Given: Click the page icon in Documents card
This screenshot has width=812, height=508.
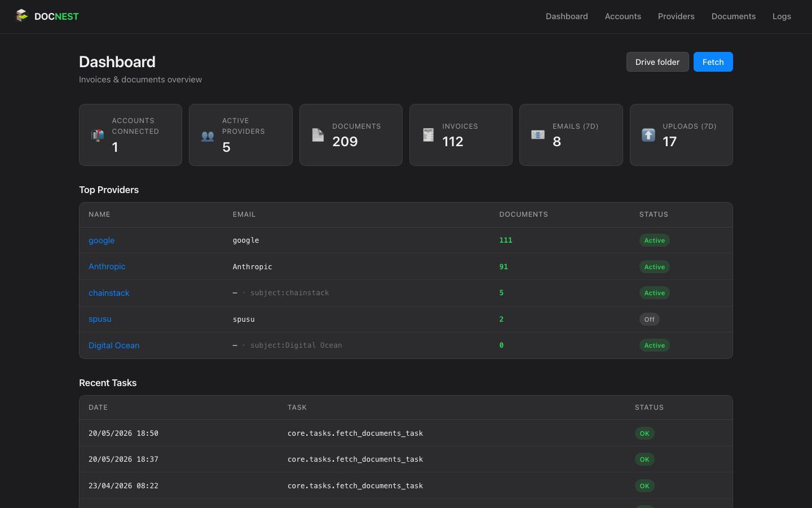Looking at the screenshot, I should click(x=318, y=135).
